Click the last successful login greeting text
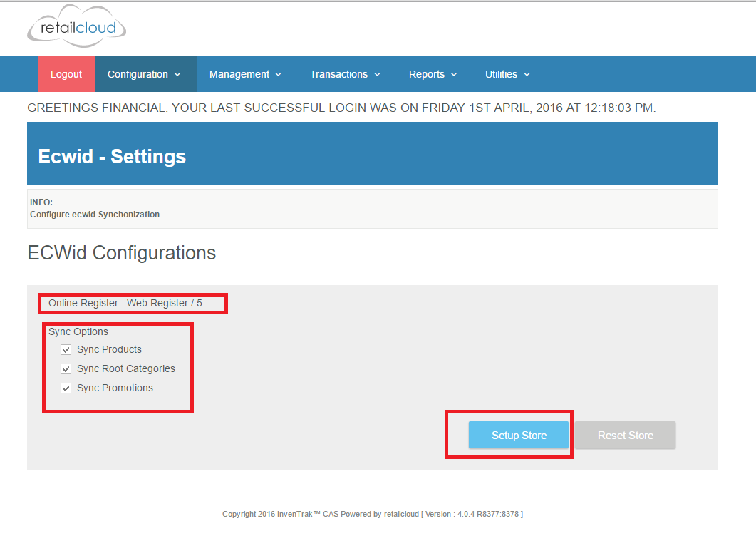The image size is (756, 536). 341,108
